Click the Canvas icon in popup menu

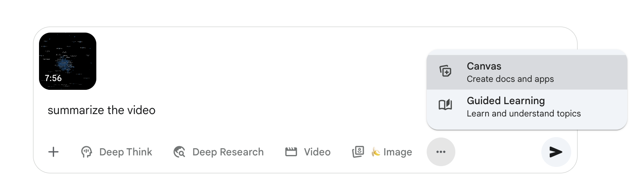(x=445, y=72)
